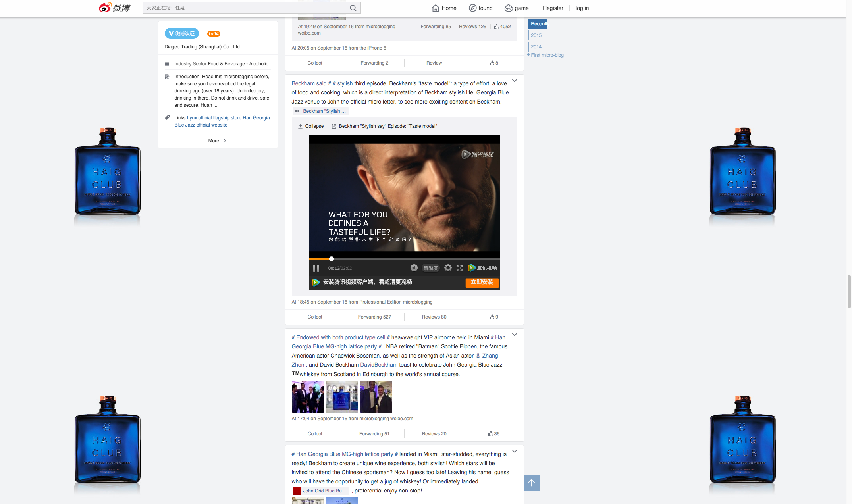Open Lynx official flagship store link
The height and width of the screenshot is (504, 852).
[x=214, y=118]
